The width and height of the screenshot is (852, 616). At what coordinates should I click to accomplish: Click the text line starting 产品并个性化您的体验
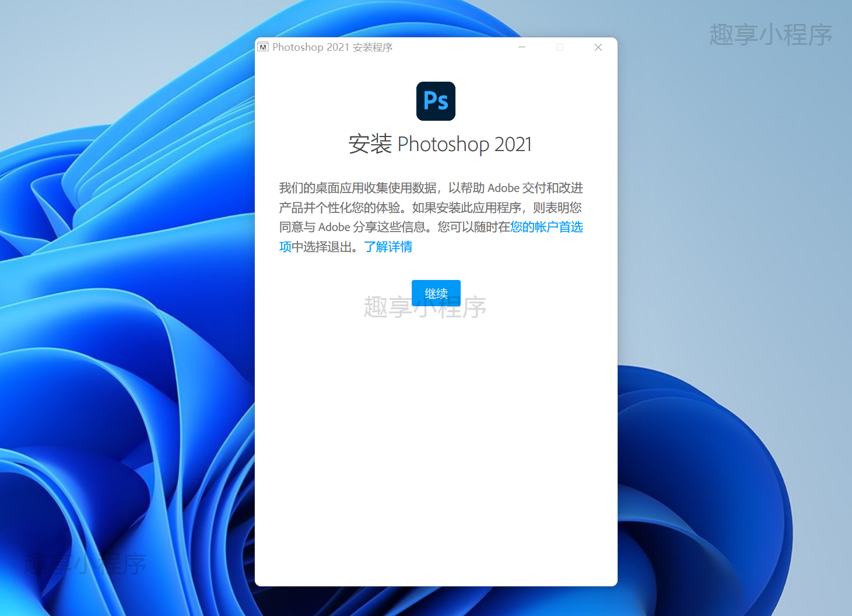point(430,208)
